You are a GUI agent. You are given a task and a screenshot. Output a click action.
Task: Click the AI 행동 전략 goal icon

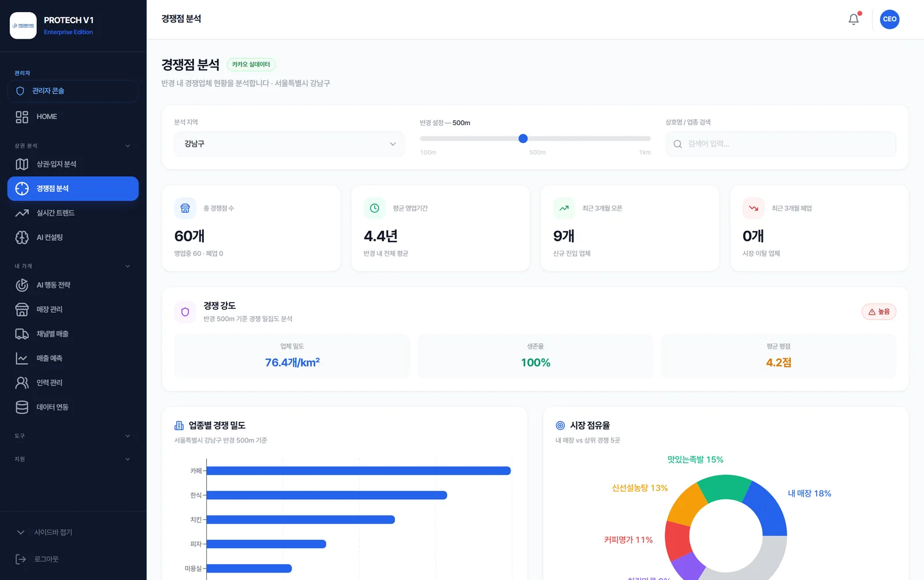pos(22,285)
